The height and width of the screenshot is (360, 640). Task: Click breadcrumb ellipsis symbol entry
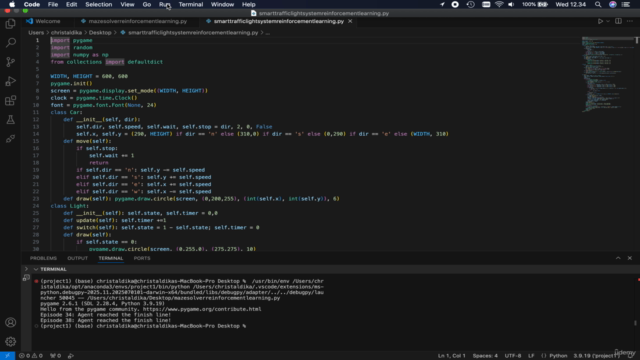click(268, 33)
